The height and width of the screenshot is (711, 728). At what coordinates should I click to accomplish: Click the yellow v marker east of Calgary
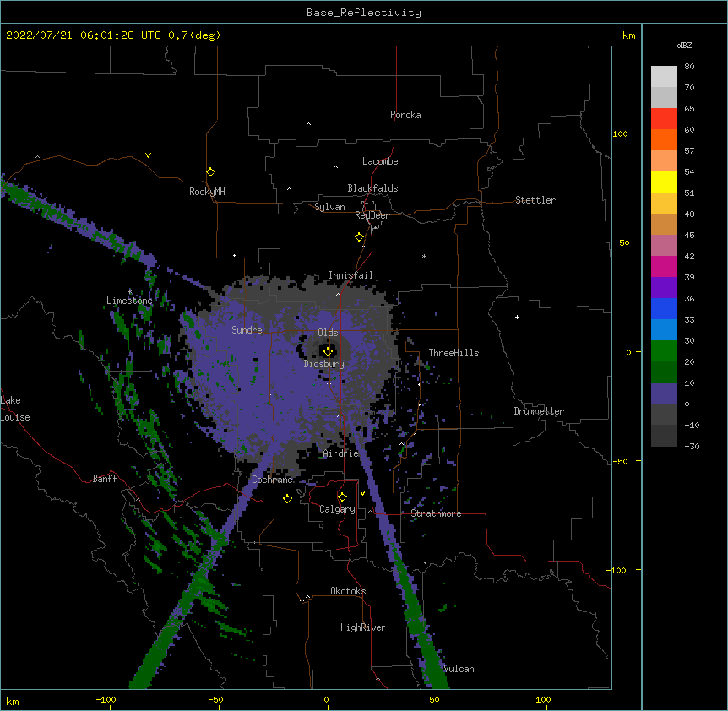362,493
